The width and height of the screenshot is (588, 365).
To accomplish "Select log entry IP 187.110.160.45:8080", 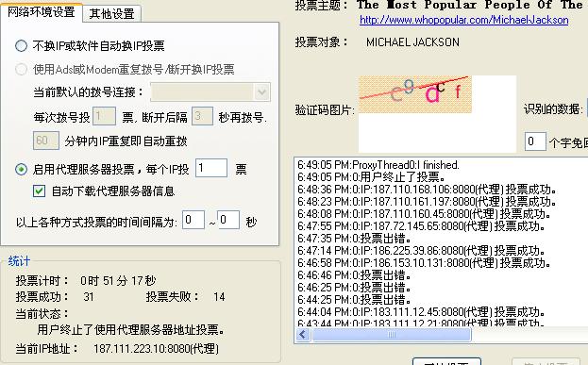I will click(424, 214).
